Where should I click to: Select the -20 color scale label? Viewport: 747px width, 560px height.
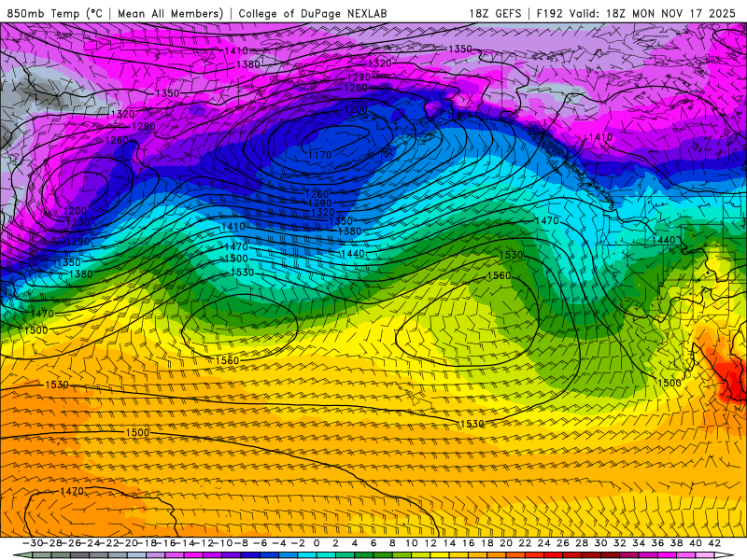tap(128, 543)
